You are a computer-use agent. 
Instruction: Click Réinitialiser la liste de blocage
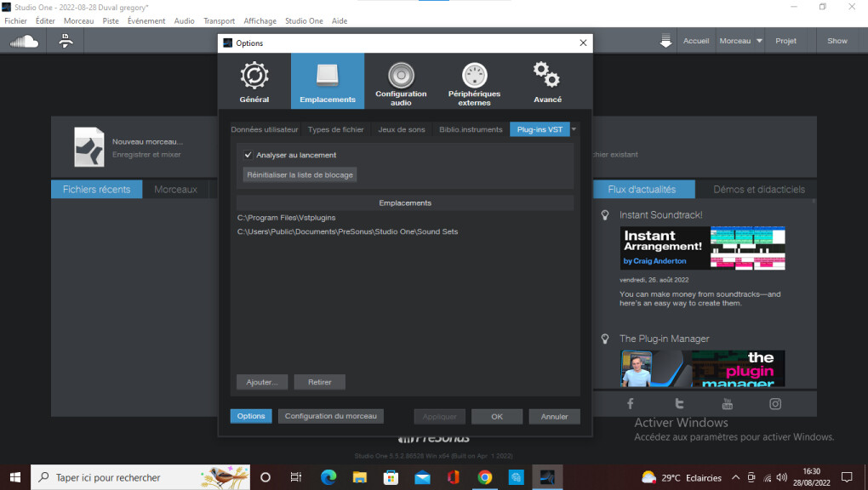click(300, 175)
